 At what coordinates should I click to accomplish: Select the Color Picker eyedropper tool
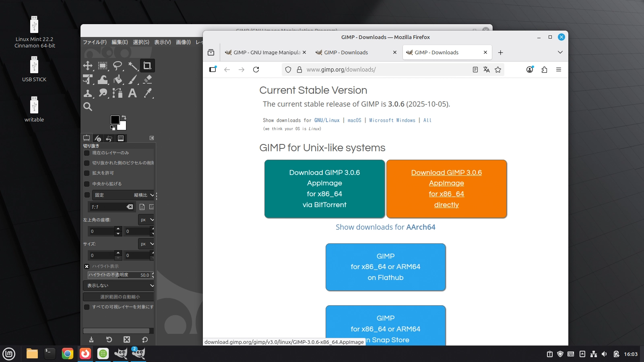147,93
